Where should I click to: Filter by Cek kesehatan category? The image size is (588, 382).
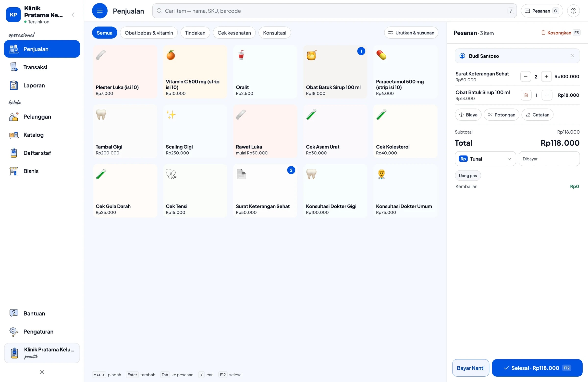point(234,33)
